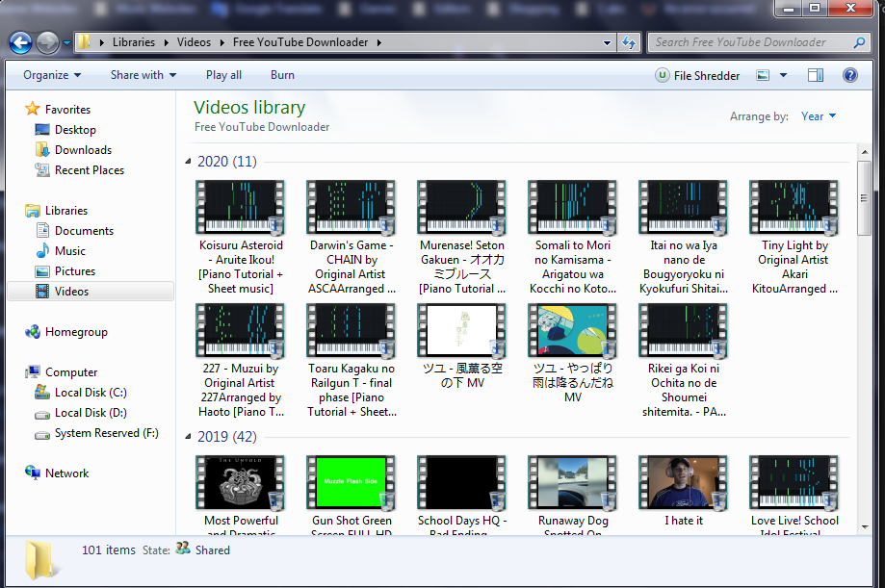Click Videos in the address breadcrumb

194,42
